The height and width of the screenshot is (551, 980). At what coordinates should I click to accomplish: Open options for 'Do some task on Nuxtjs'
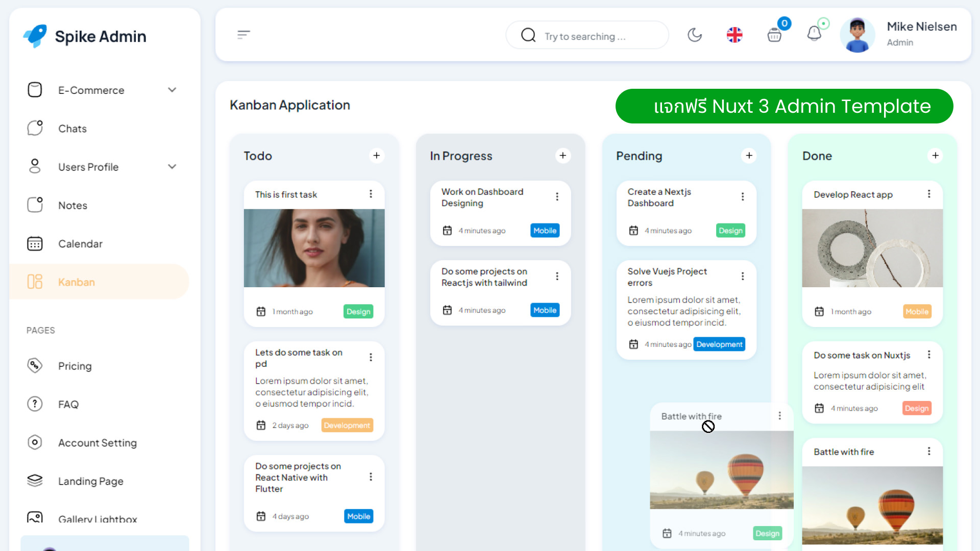(929, 355)
